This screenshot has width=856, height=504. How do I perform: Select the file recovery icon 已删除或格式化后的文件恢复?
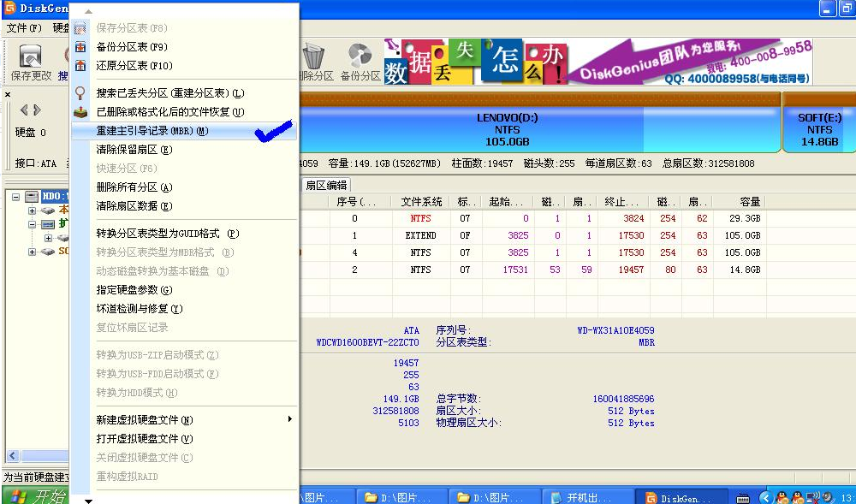coord(80,111)
